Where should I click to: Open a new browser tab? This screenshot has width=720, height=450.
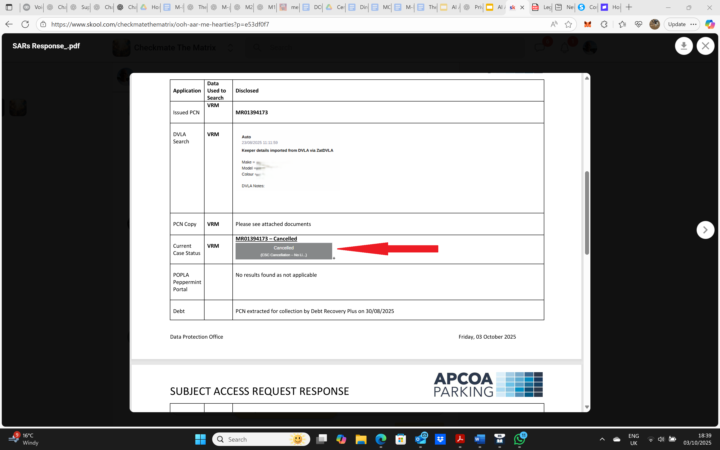(629, 7)
